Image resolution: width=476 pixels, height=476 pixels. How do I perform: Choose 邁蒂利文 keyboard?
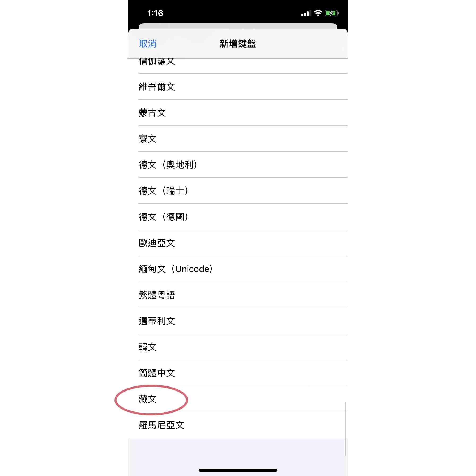pyautogui.click(x=238, y=321)
